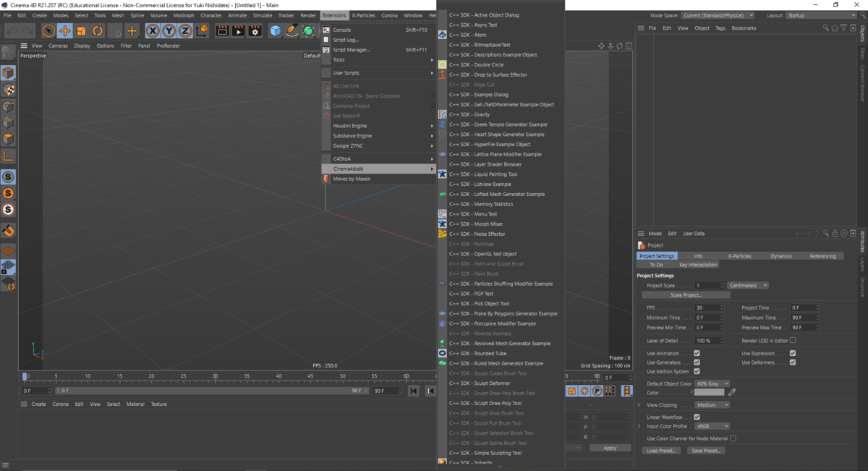The width and height of the screenshot is (868, 471).
Task: Toggle Z axis lock
Action: tap(184, 30)
